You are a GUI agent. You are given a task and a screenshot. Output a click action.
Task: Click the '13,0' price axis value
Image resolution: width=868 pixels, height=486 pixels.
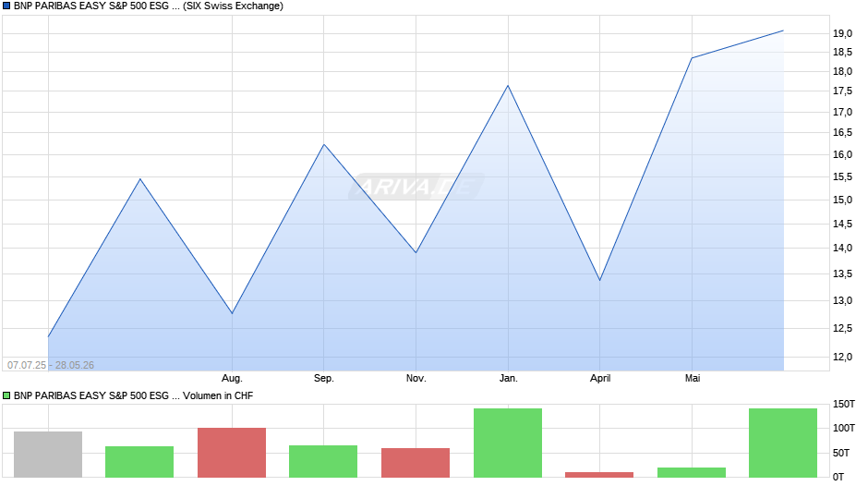(x=842, y=301)
